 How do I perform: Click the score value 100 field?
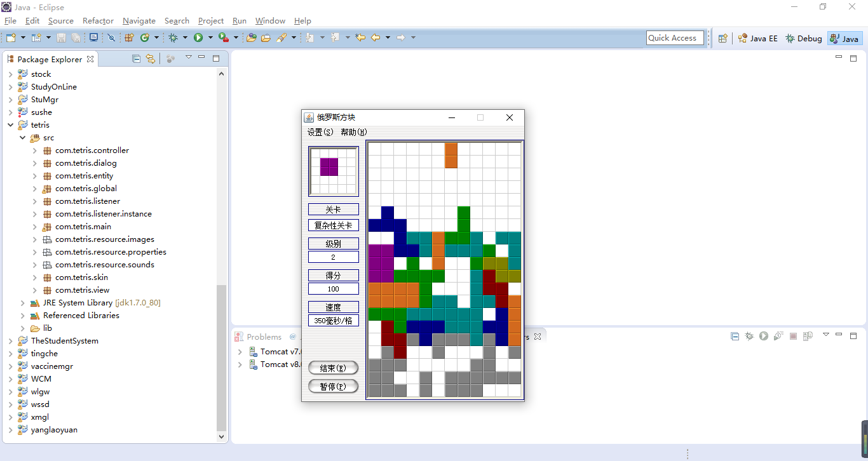point(334,289)
